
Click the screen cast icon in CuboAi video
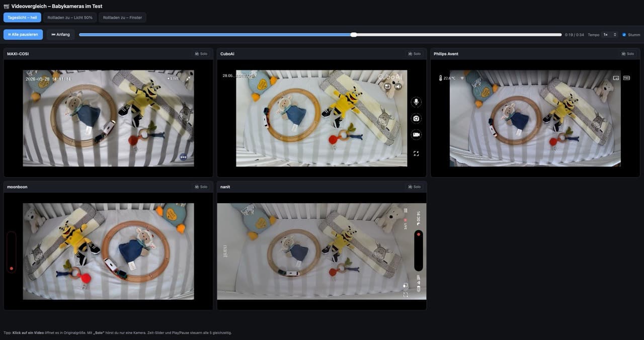(x=388, y=87)
